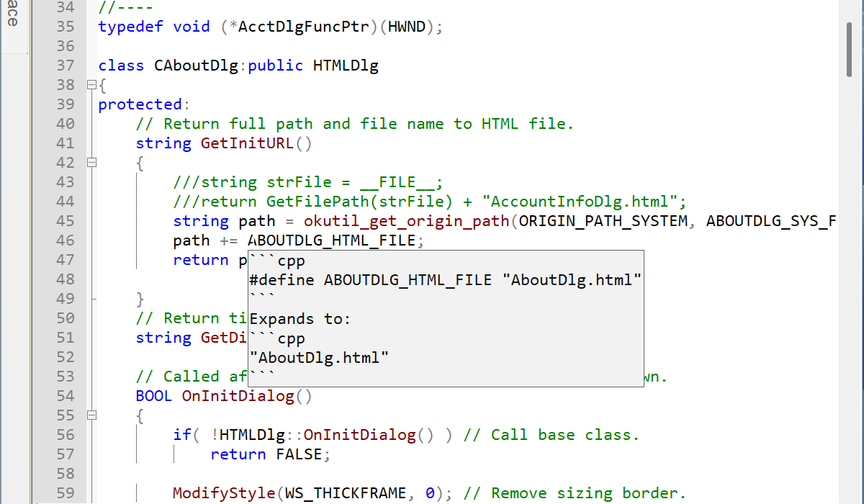The image size is (864, 504).
Task: Click the #define line inside the tooltip
Action: [x=445, y=280]
